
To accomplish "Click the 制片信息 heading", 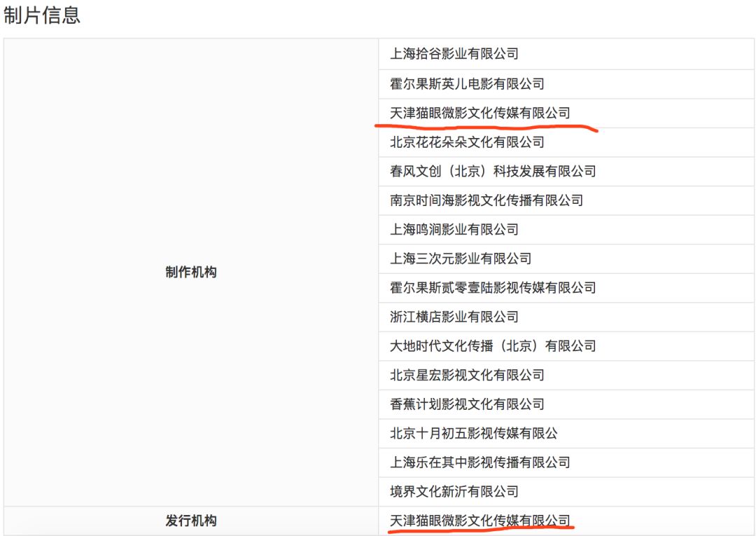I will [x=42, y=15].
